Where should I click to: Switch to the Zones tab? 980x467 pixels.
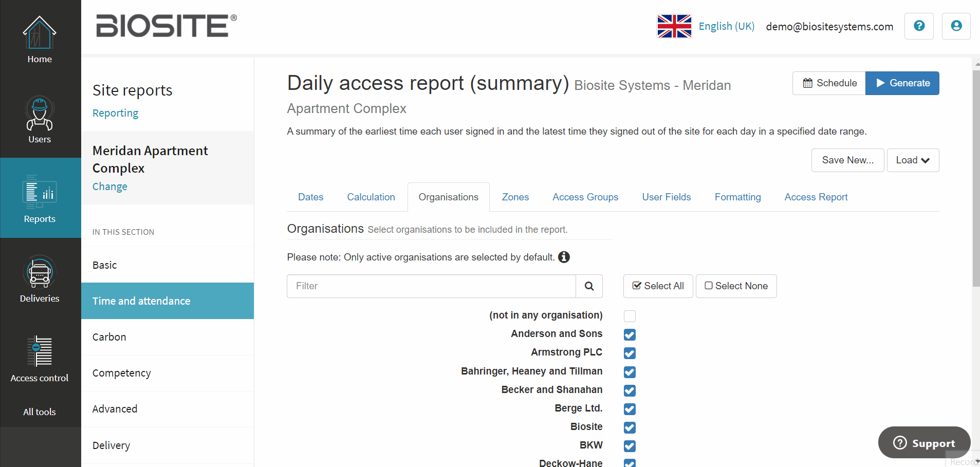click(x=515, y=197)
